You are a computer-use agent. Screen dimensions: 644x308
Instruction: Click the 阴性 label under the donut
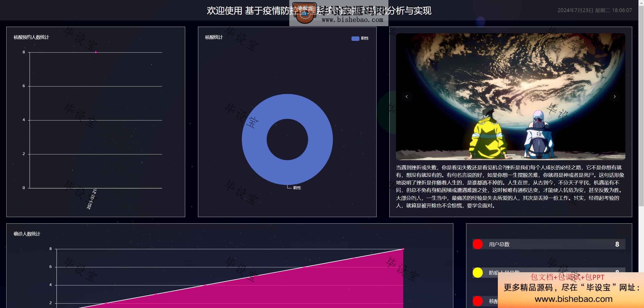coord(297,188)
